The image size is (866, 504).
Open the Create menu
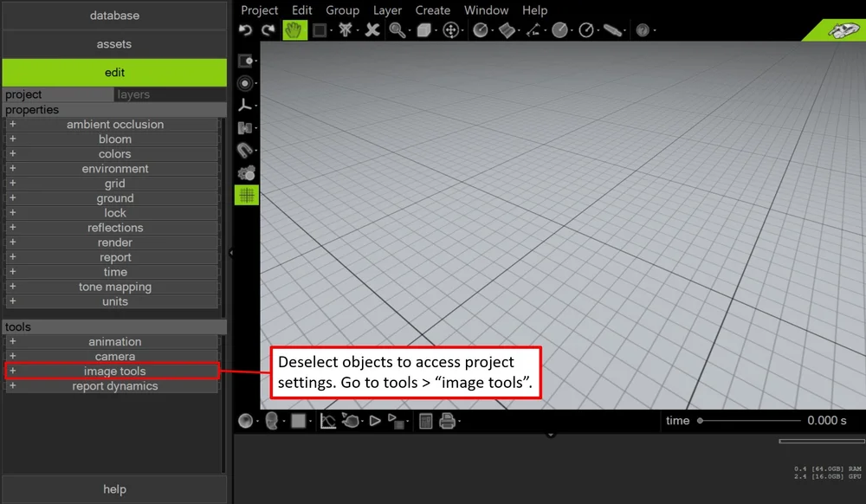(432, 10)
